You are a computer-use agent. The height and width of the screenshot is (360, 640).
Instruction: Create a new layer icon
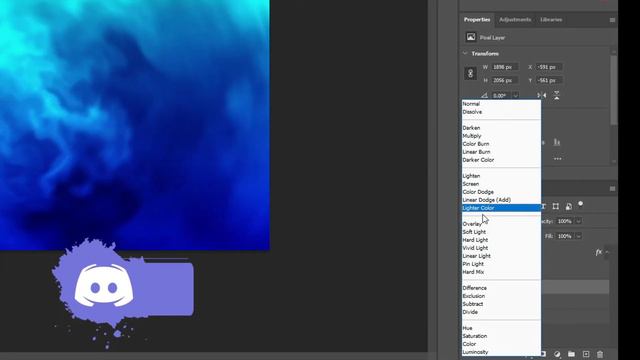(x=586, y=354)
